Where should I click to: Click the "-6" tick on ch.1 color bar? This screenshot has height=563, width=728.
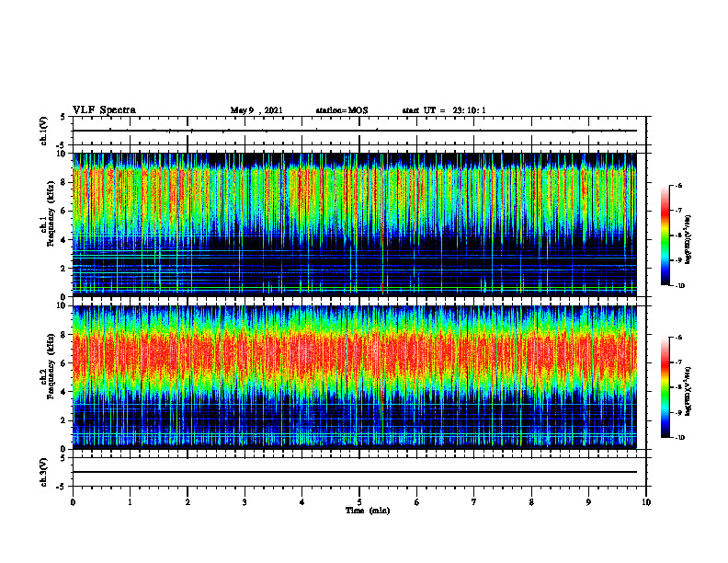pyautogui.click(x=678, y=186)
